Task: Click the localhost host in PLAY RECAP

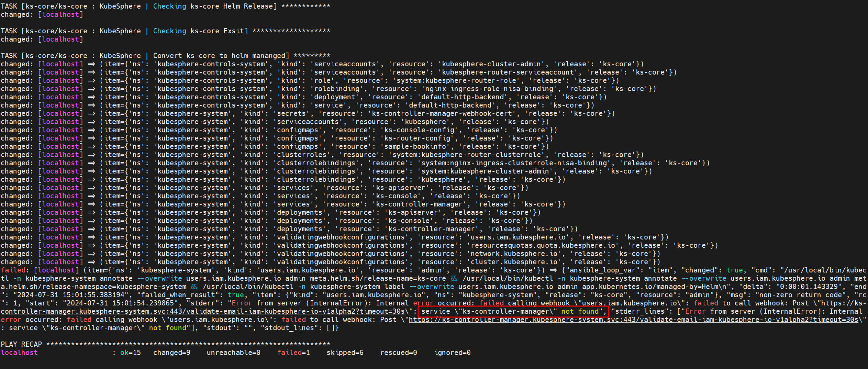Action: [19, 353]
